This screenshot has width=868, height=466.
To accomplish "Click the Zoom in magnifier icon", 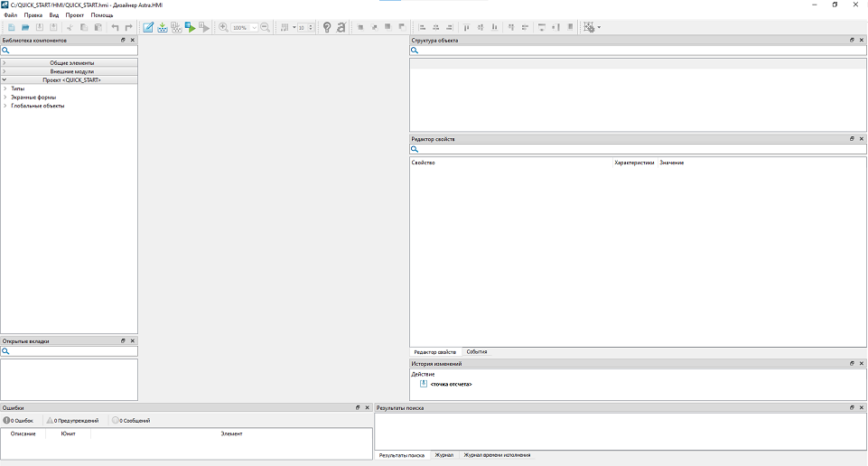I will coord(223,28).
